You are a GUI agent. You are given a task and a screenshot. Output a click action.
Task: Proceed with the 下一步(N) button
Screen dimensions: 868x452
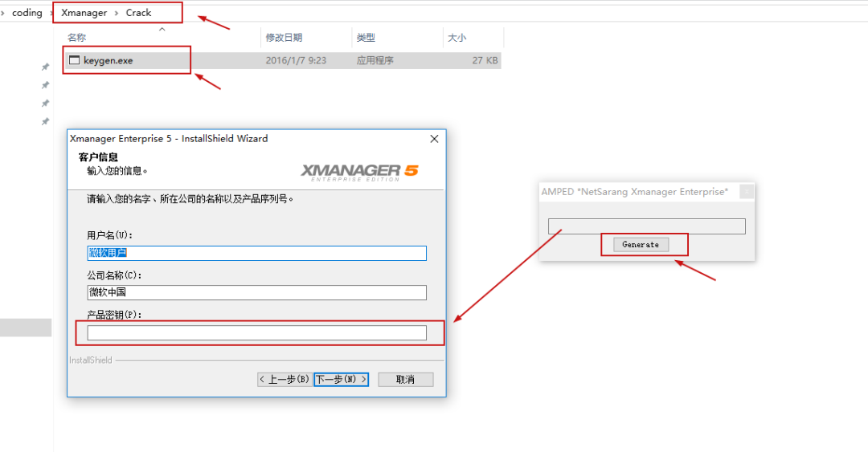point(341,380)
